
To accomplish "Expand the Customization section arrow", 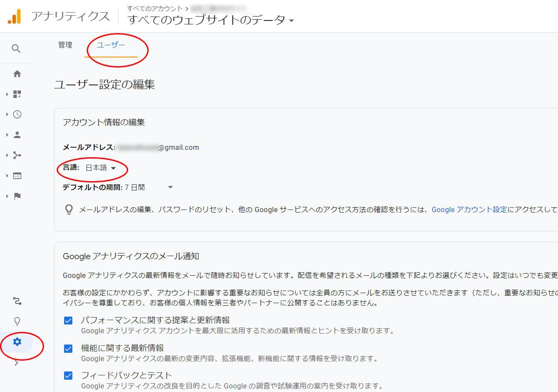I will (7, 94).
